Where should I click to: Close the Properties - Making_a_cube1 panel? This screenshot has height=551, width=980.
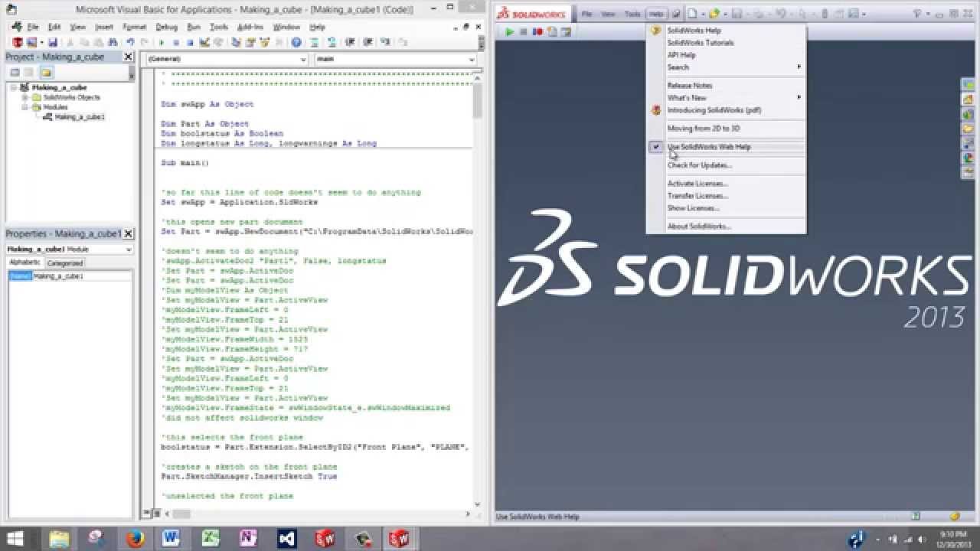coord(128,233)
